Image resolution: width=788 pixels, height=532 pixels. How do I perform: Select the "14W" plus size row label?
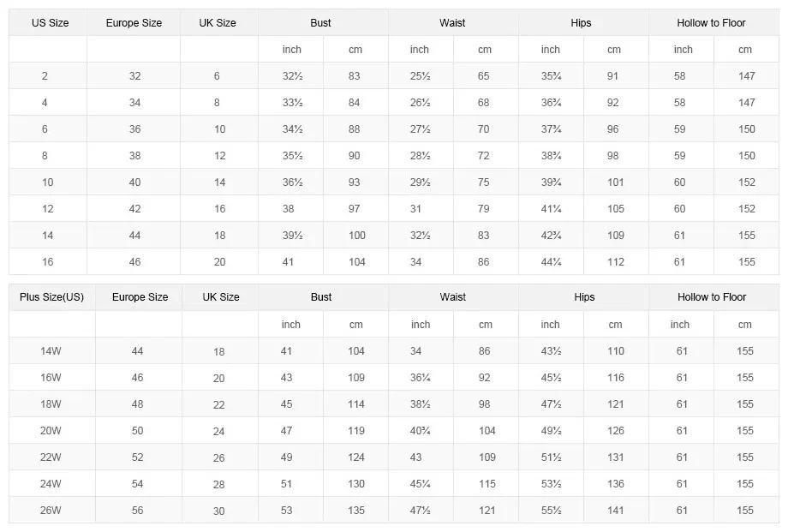click(51, 351)
